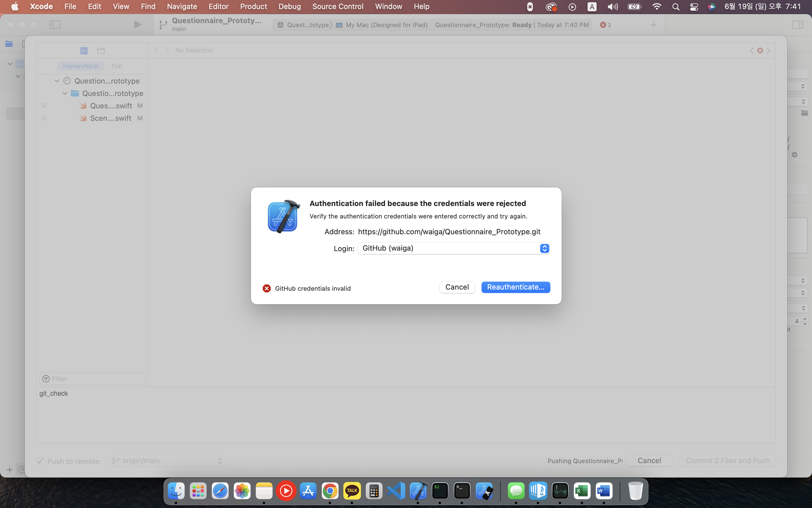Collapse the Questio...rototype folder row
This screenshot has width=812, height=508.
coord(65,93)
